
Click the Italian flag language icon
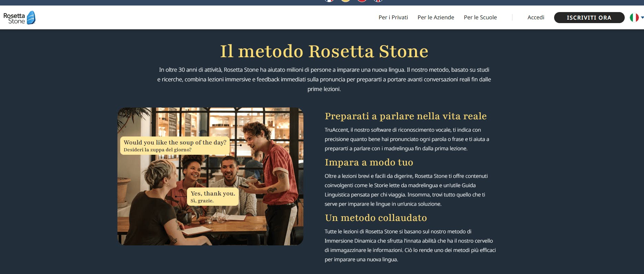[x=634, y=18]
